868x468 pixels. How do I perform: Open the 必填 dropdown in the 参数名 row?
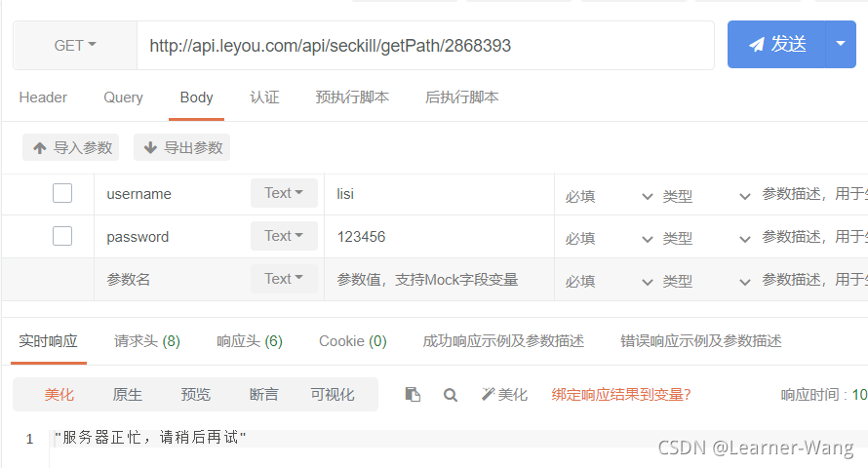[x=609, y=282]
